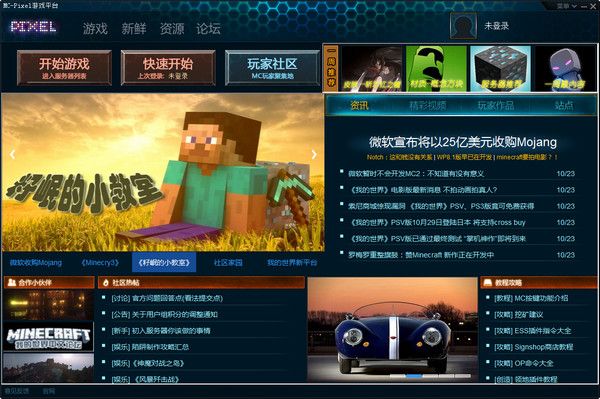Open news 索尼商城惊现漏洞 PSV、PS3版
The height and width of the screenshot is (399, 600).
point(441,206)
